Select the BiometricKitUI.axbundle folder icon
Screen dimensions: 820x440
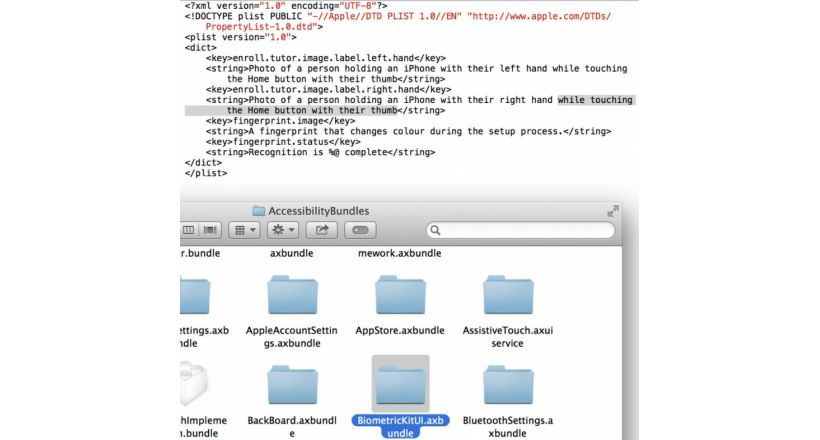coord(401,386)
